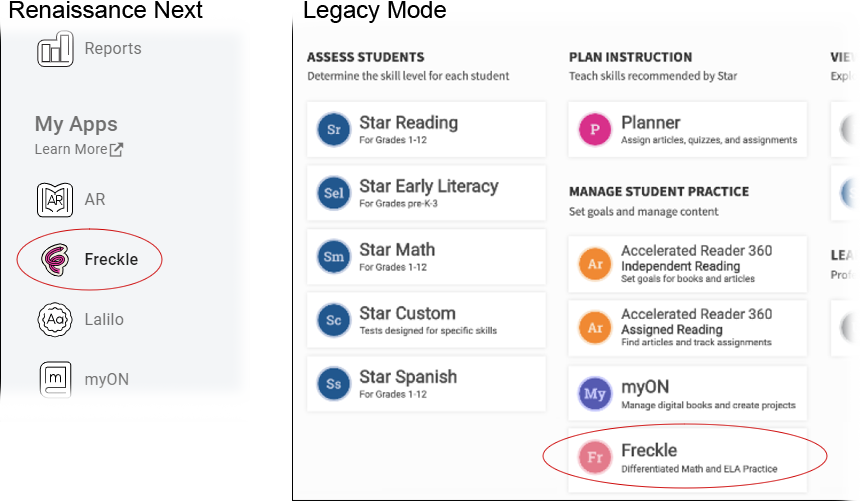Select the pink Freckle swirl icon
Viewport: 860px width, 501px height.
point(55,260)
